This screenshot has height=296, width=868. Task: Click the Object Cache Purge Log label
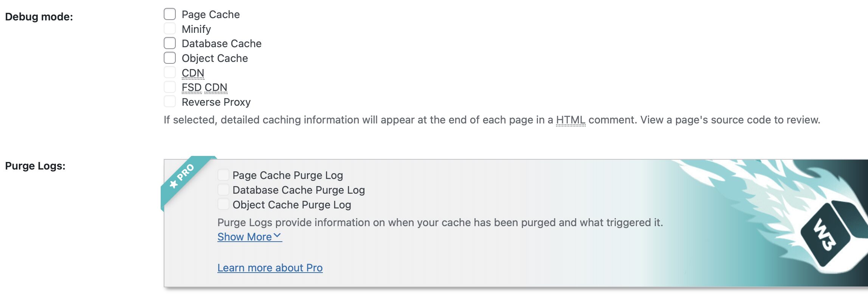pyautogui.click(x=292, y=205)
